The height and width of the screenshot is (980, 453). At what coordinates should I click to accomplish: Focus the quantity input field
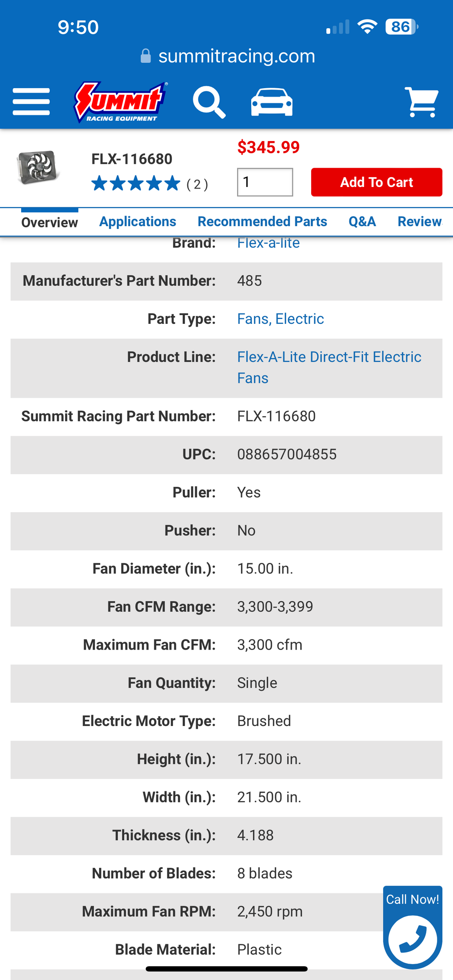click(x=265, y=182)
